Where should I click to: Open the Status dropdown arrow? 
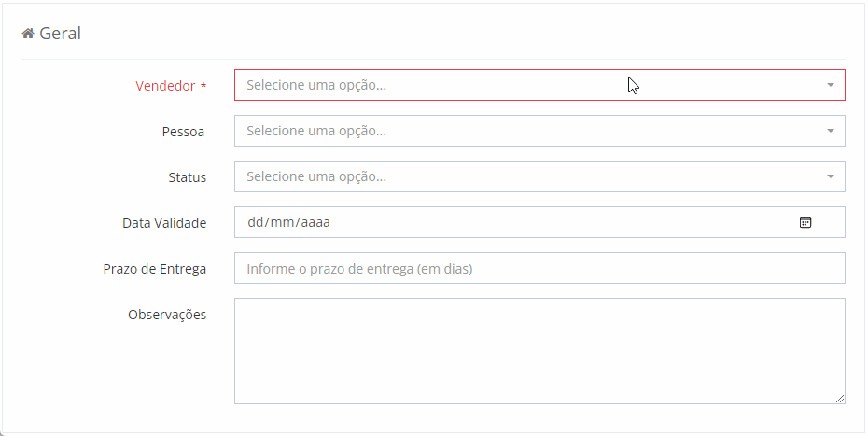(830, 176)
